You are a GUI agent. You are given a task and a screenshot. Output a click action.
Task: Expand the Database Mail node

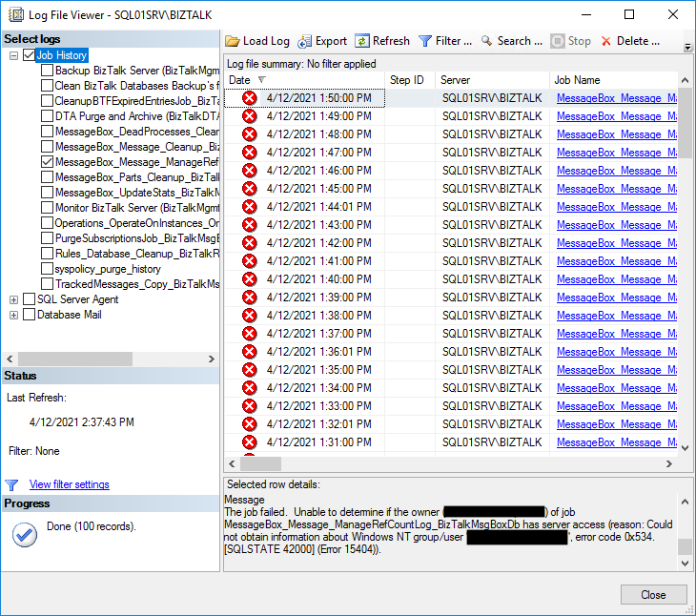tap(13, 315)
